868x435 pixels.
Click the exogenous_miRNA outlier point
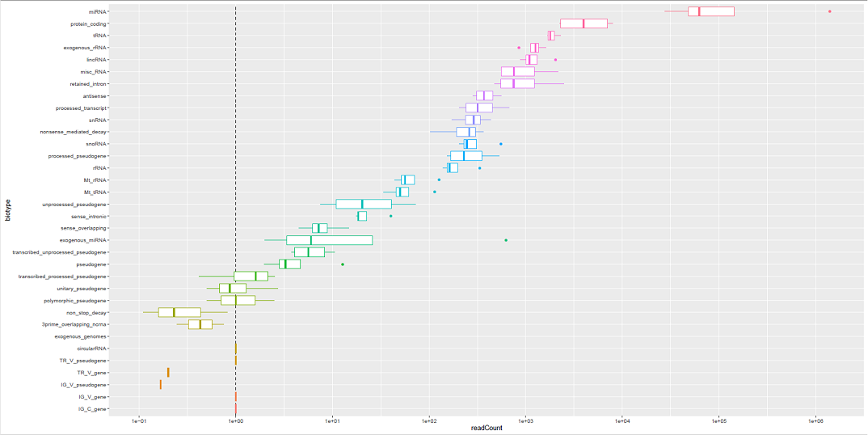pyautogui.click(x=506, y=240)
